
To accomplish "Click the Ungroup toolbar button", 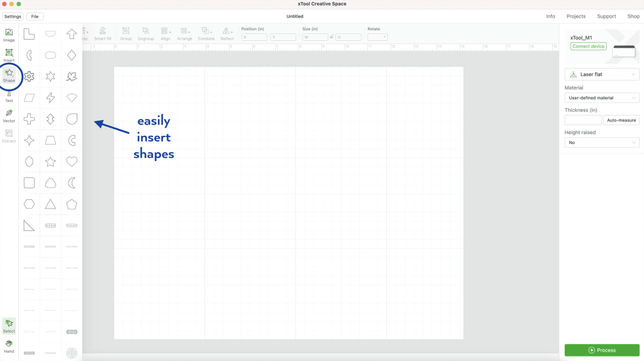I will (146, 34).
